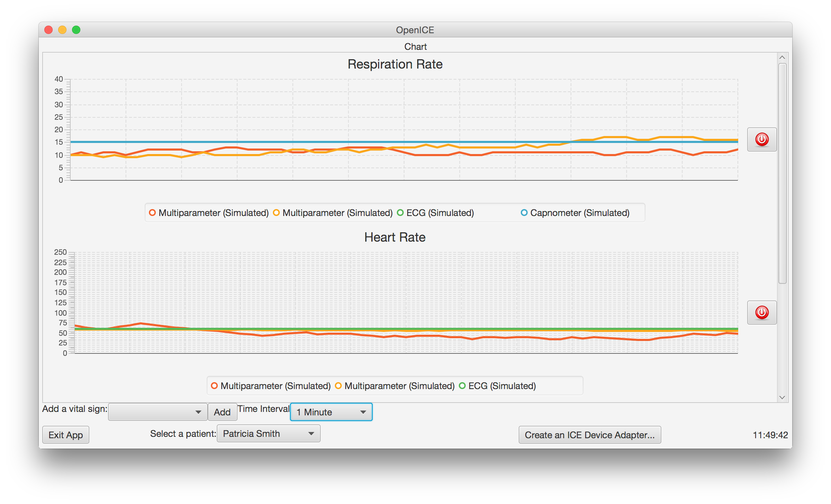
Task: Click the red-orange Multiparameter legend marker under Respiration Rate
Action: point(152,213)
